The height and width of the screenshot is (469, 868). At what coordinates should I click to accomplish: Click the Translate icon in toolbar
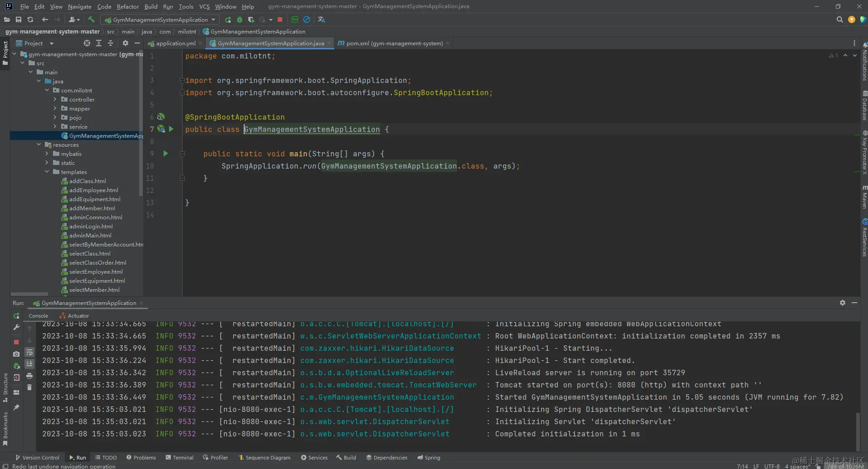click(x=322, y=19)
